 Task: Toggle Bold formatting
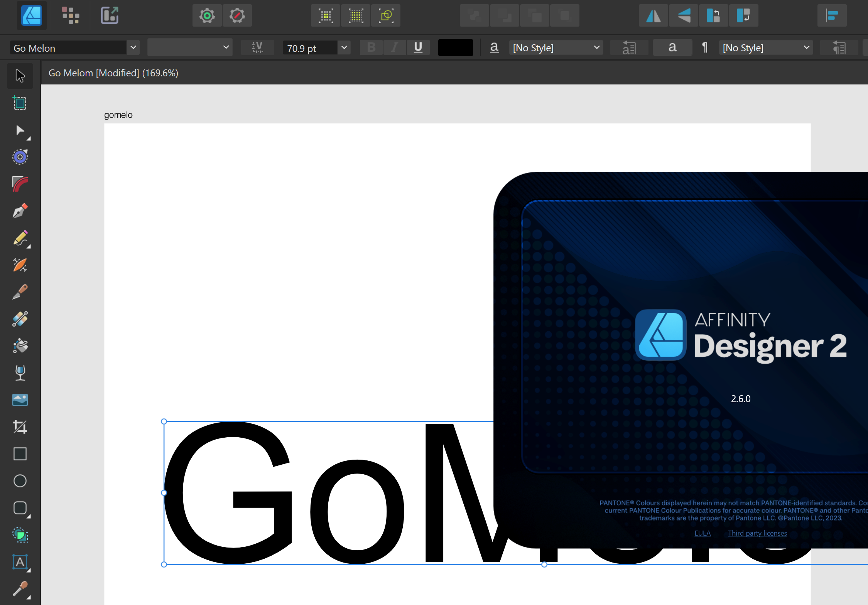coord(371,47)
